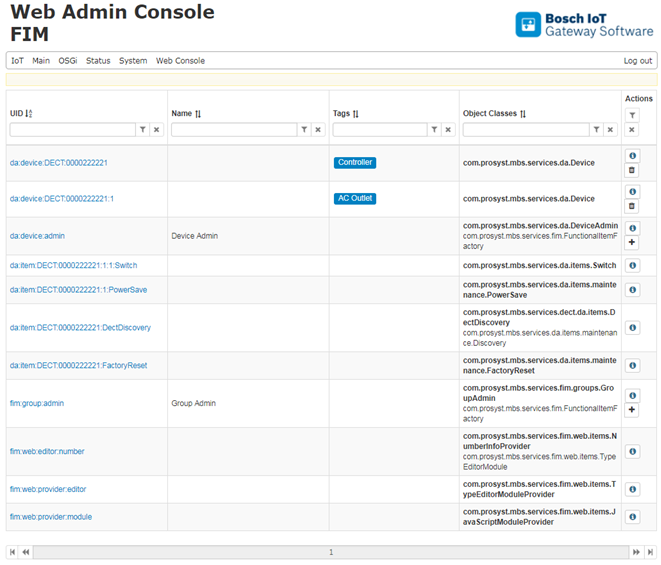Open the Web Console menu

[180, 61]
